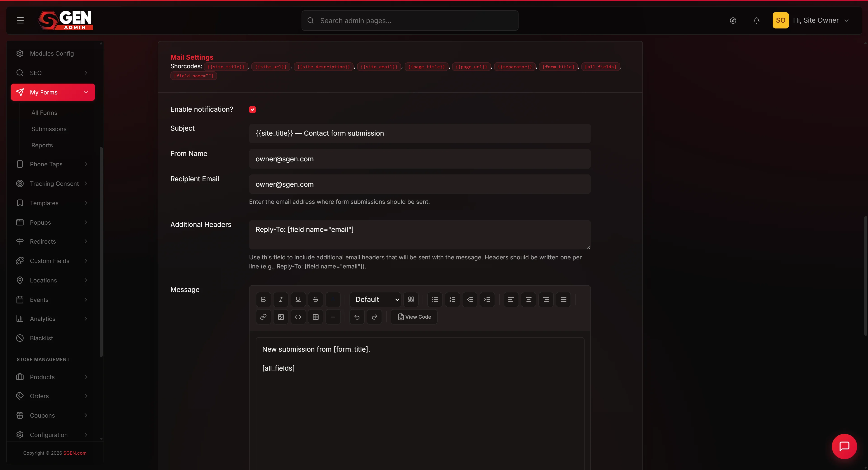Edit the Additional Headers textarea
The height and width of the screenshot is (470, 868).
click(420, 235)
